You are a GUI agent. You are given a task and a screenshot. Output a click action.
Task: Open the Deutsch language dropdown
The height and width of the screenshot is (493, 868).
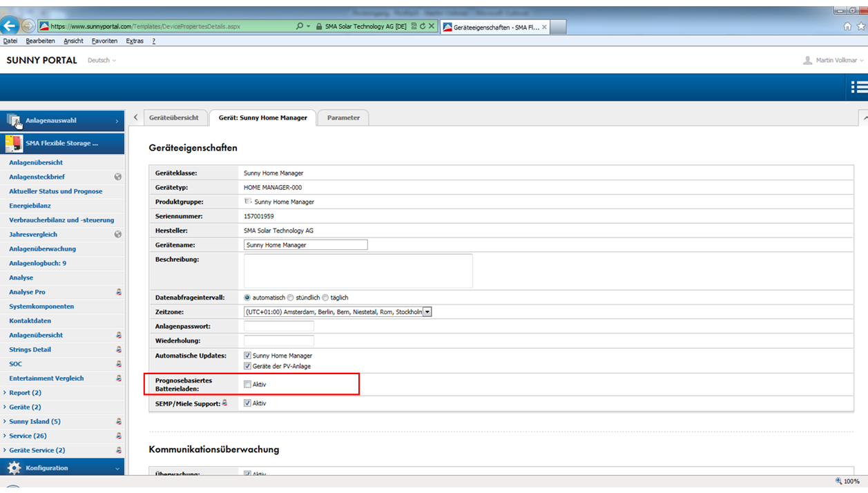point(102,61)
